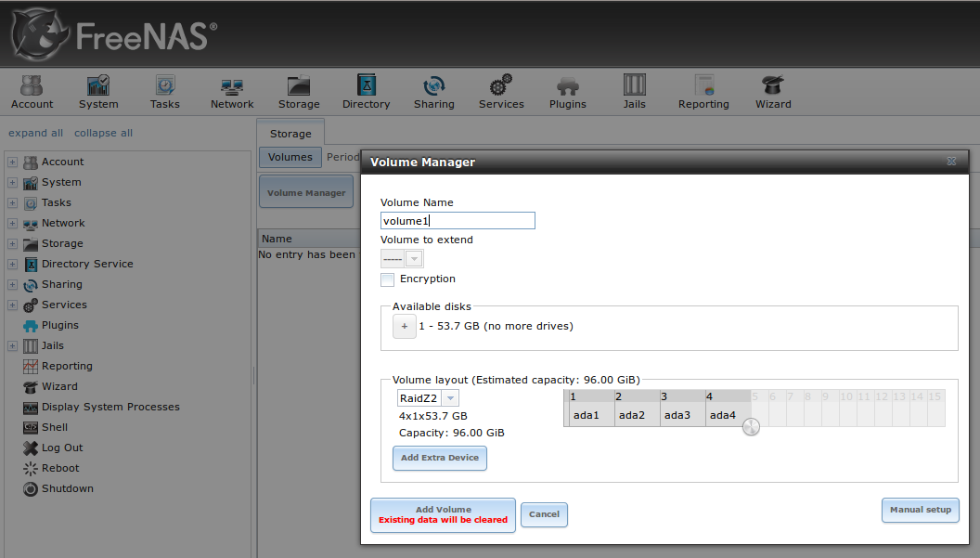This screenshot has width=980, height=558.
Task: Open Network in the top toolbar
Action: point(232,92)
